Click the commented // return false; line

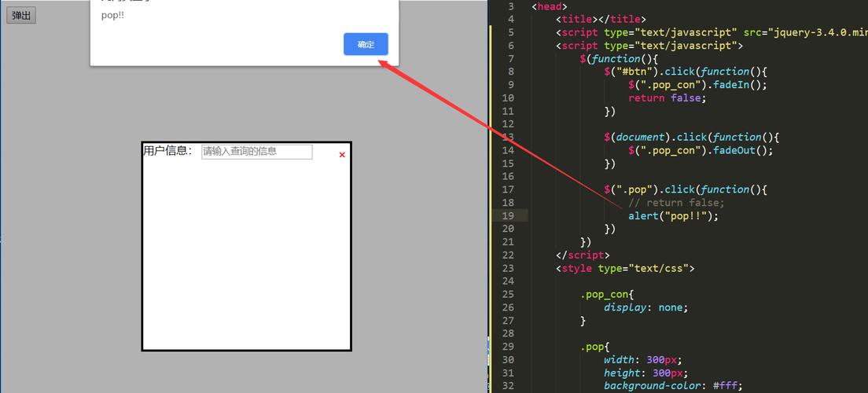point(676,203)
